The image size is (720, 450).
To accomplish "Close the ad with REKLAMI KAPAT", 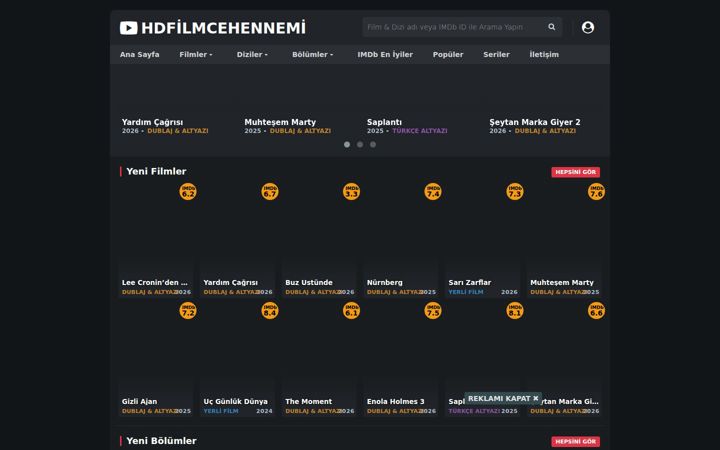I will point(503,399).
